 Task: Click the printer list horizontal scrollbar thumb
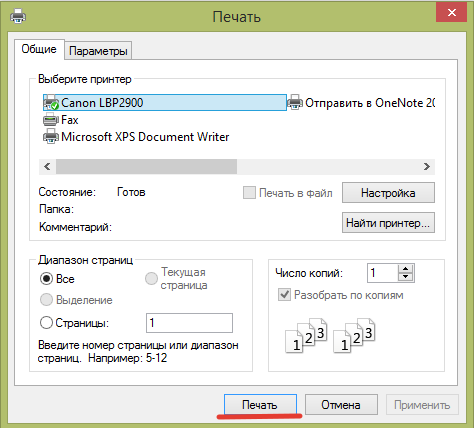click(146, 166)
